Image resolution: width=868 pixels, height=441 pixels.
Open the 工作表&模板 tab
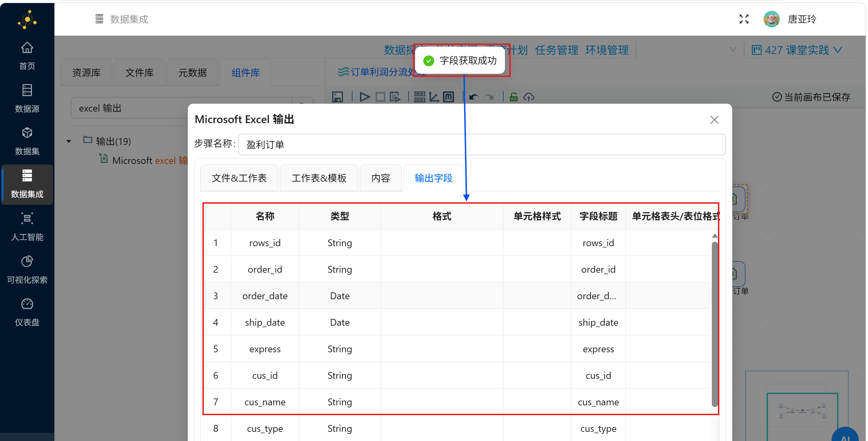coord(318,178)
